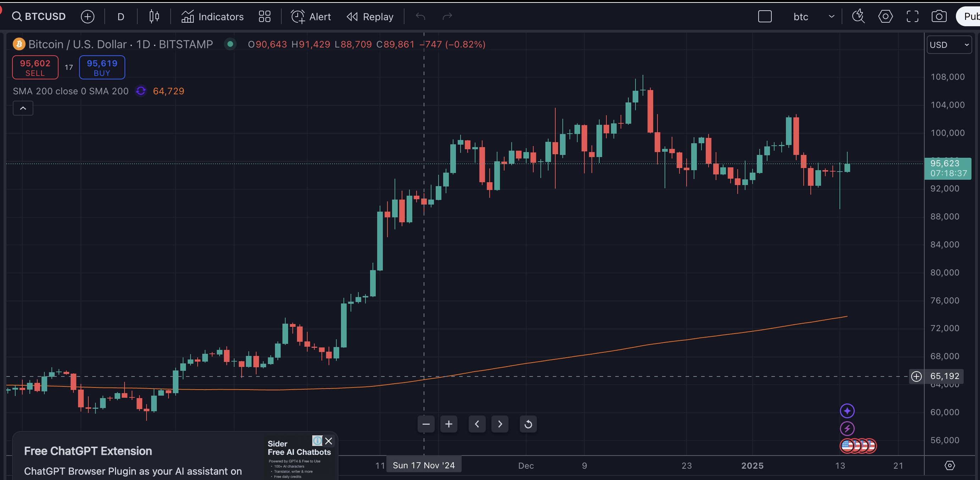Click the 95,619 BUY button
Image resolution: width=980 pixels, height=480 pixels.
tap(102, 68)
